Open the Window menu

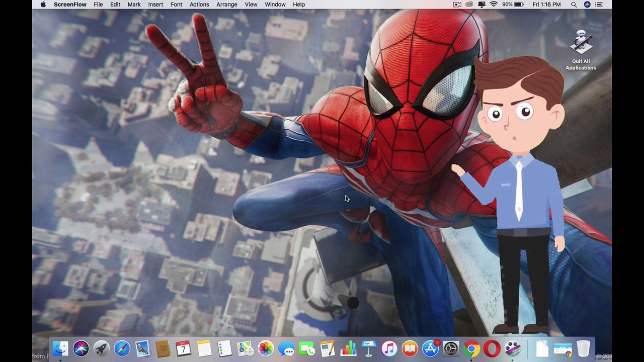coord(275,5)
